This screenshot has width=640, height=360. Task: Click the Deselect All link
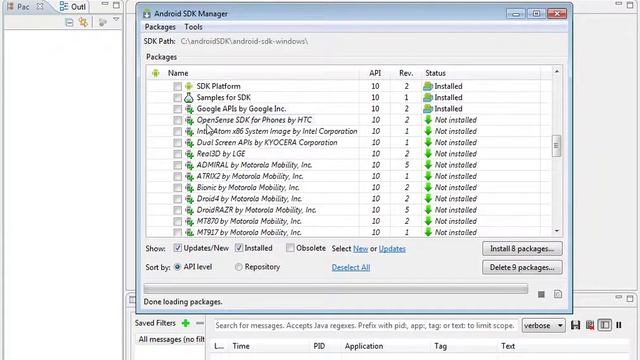point(351,267)
